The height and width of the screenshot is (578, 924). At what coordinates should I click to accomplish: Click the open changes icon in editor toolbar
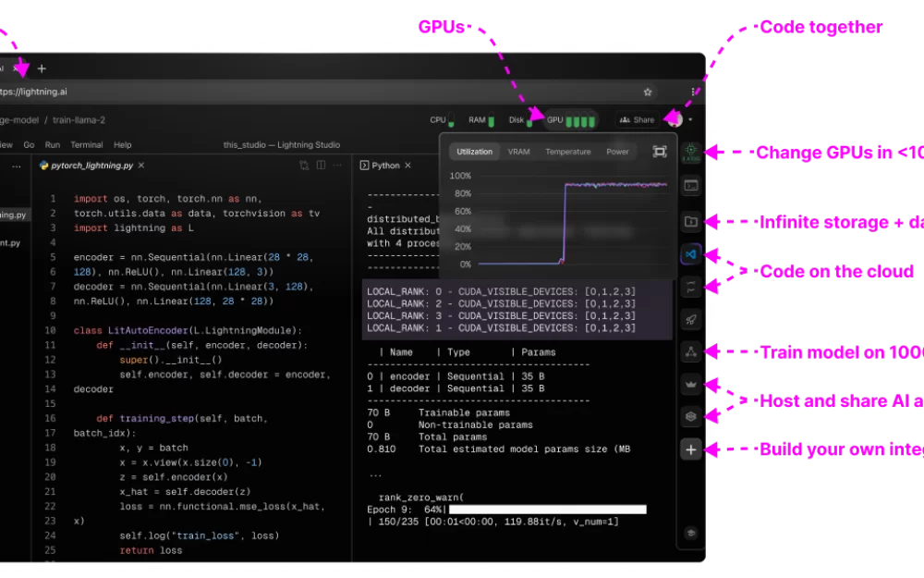point(304,166)
